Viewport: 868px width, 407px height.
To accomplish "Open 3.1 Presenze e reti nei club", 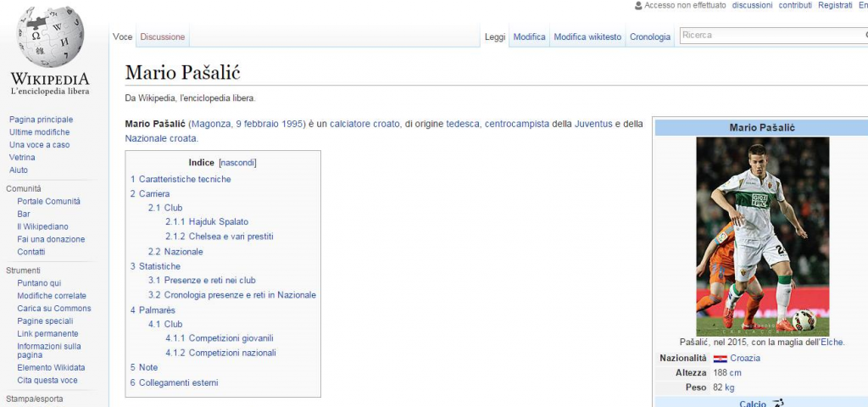I will (202, 281).
